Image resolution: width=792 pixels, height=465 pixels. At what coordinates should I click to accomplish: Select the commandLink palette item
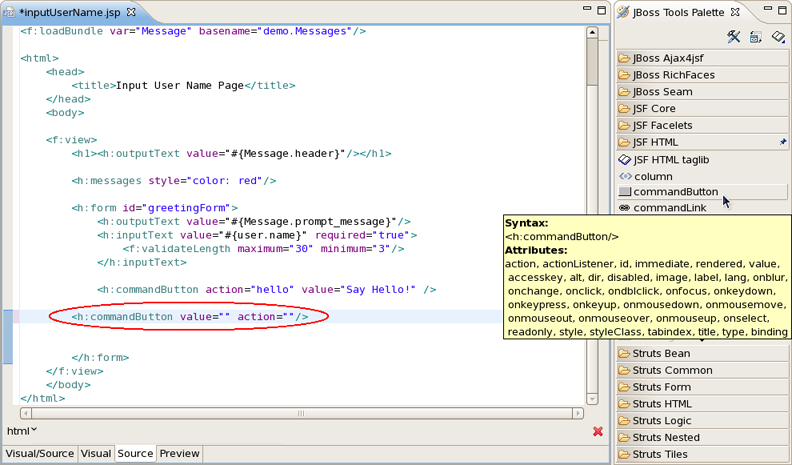[669, 208]
